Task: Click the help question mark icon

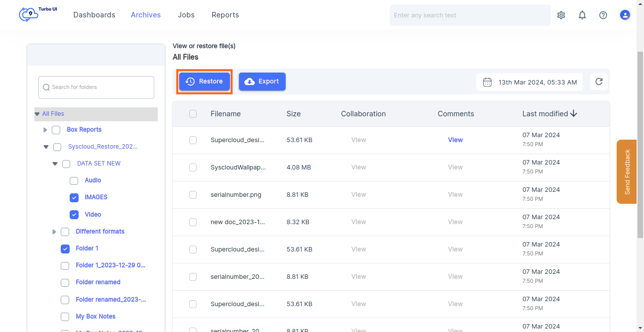Action: (603, 15)
